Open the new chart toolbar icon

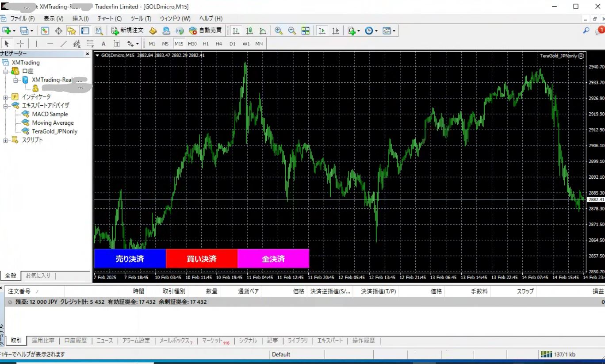pos(6,31)
